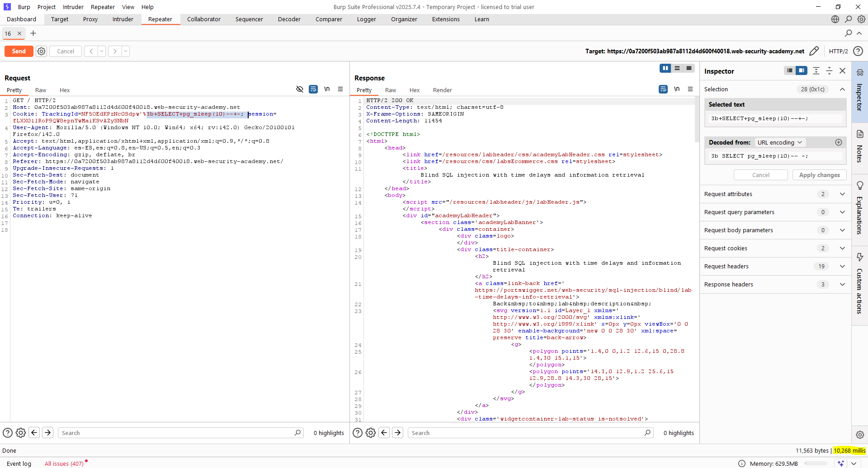Open response Render view tab
The width and height of the screenshot is (868, 468).
coord(442,90)
